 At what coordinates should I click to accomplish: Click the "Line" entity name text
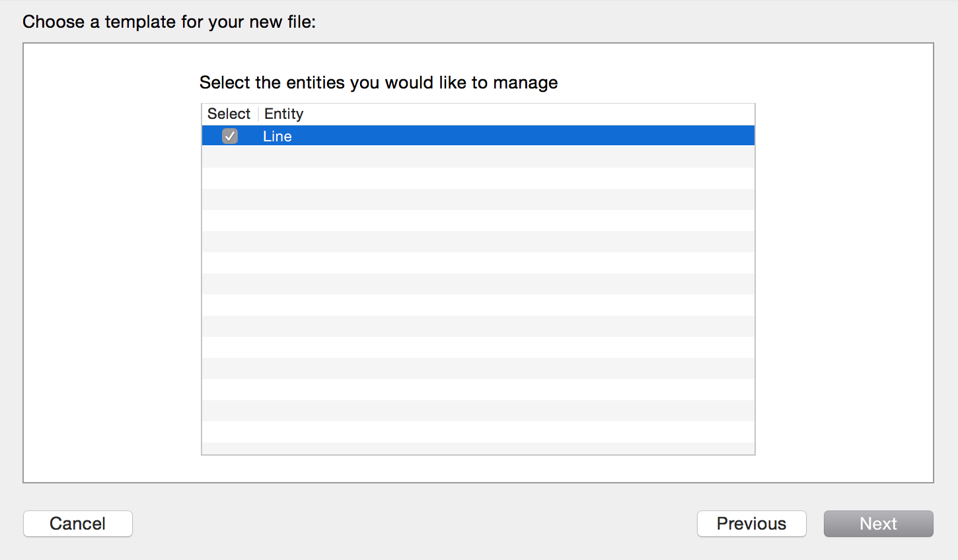tap(277, 136)
